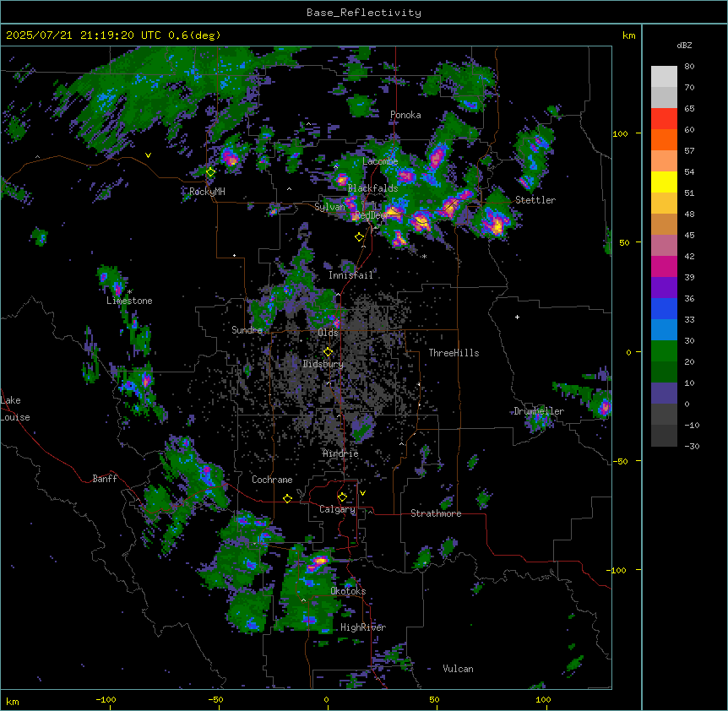728x711 pixels.
Task: Click the Lake Louise map label
Action: [x=15, y=409]
